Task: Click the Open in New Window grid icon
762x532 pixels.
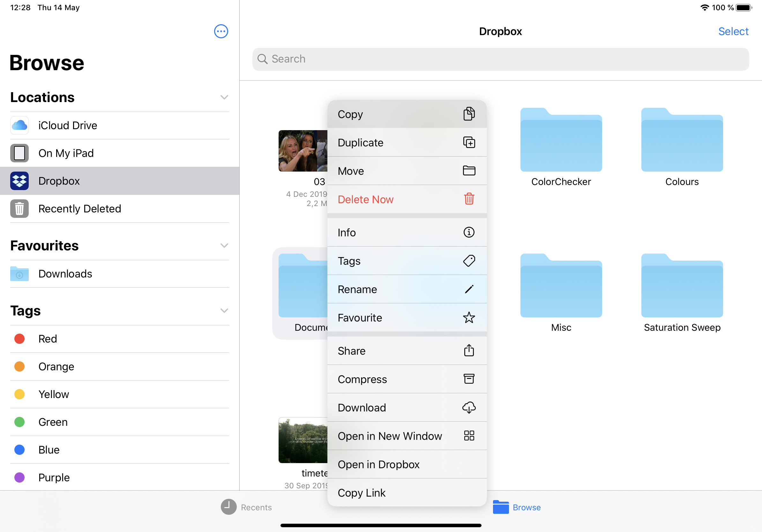Action: click(x=469, y=435)
